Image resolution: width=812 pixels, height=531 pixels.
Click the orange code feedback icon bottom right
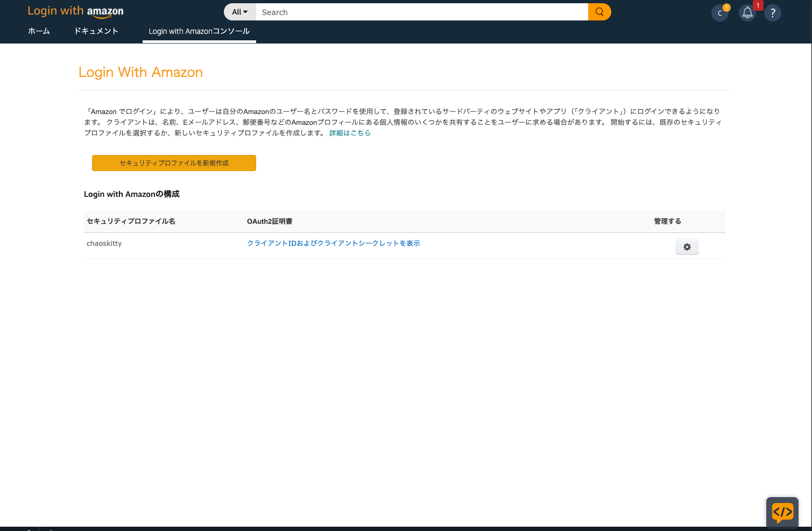[782, 512]
